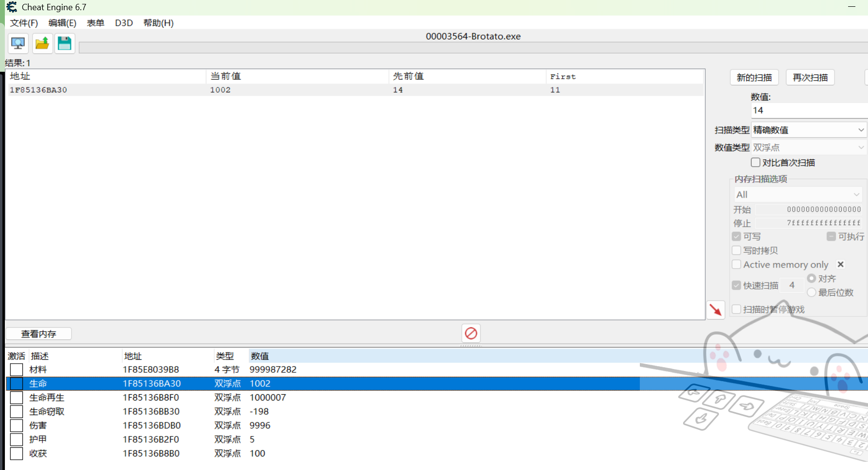This screenshot has height=470, width=868.
Task: Check the freeze box for 生命再生
Action: (x=17, y=398)
